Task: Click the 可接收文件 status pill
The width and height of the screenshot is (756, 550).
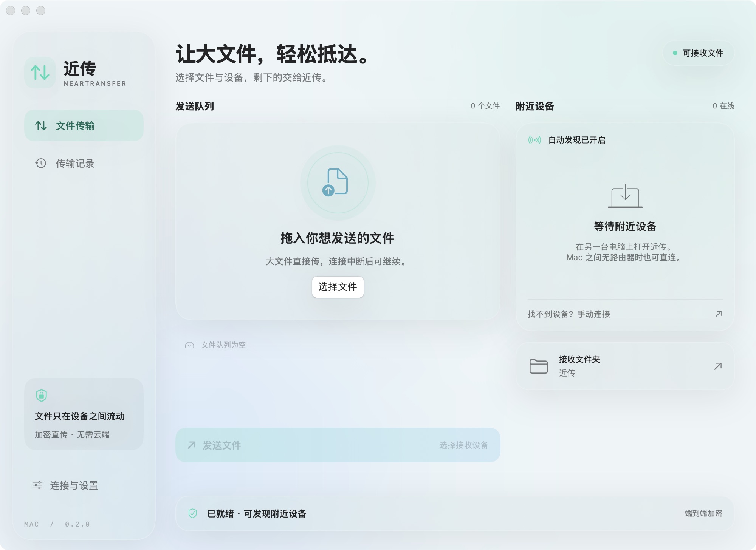Action: click(x=699, y=53)
